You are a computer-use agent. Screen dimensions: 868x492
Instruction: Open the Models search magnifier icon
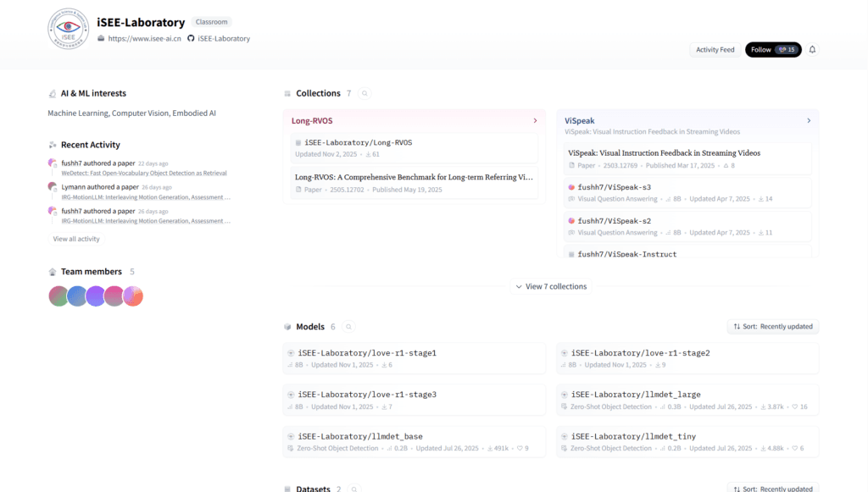point(348,327)
